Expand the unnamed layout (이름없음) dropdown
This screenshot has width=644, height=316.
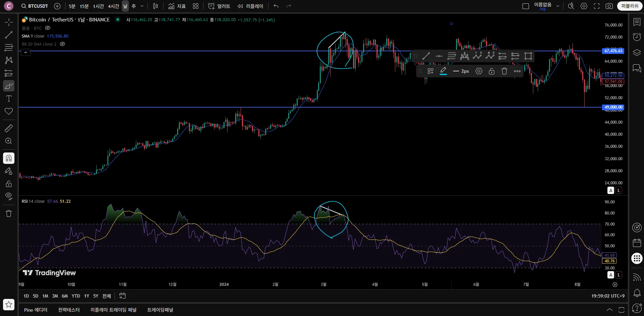pos(558,6)
